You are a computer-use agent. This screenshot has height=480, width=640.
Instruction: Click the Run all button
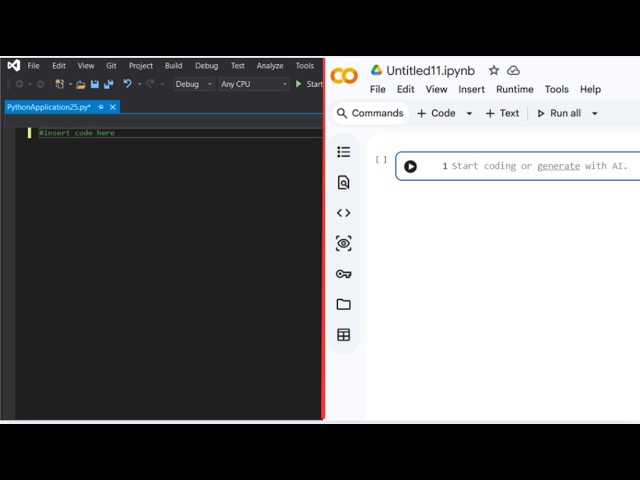(x=559, y=113)
